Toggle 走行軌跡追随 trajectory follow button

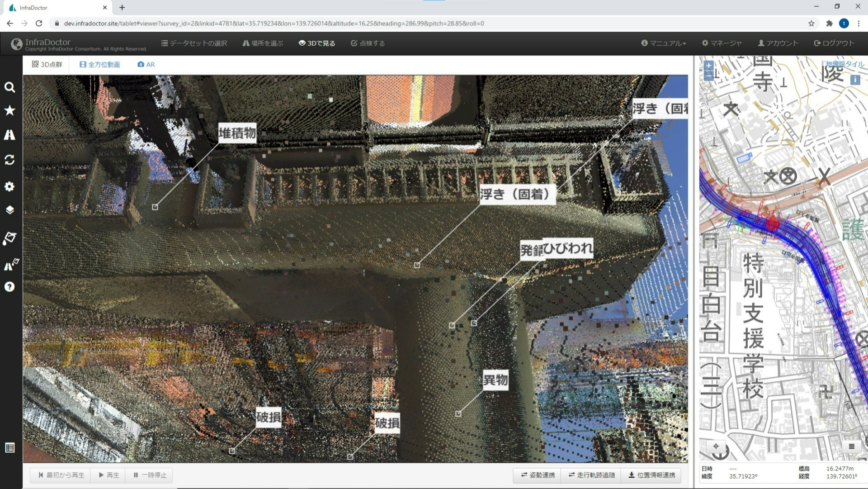coord(591,475)
